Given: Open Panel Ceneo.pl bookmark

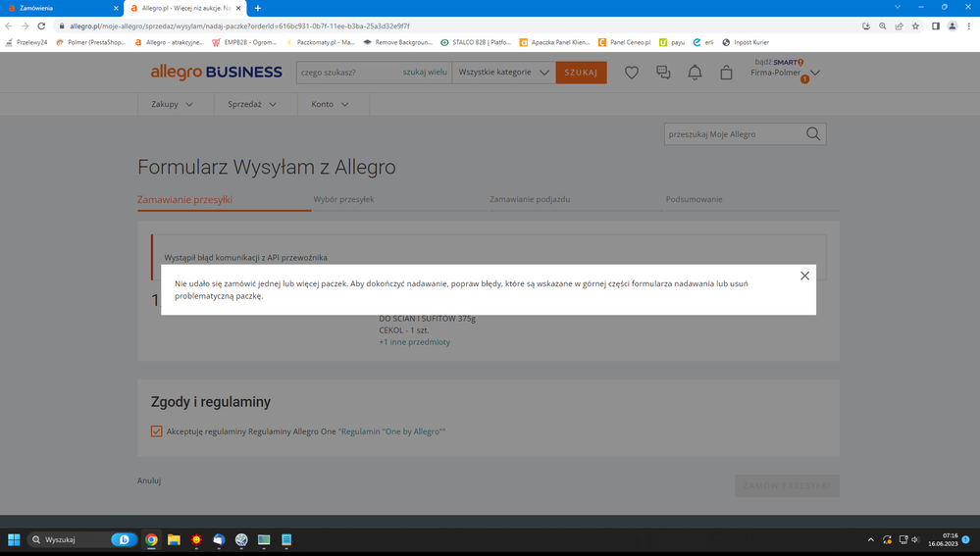Looking at the screenshot, I should point(624,42).
